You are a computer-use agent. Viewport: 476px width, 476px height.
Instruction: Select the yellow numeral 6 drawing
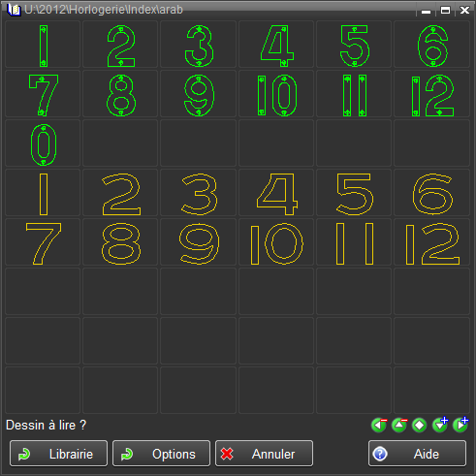[x=431, y=193]
